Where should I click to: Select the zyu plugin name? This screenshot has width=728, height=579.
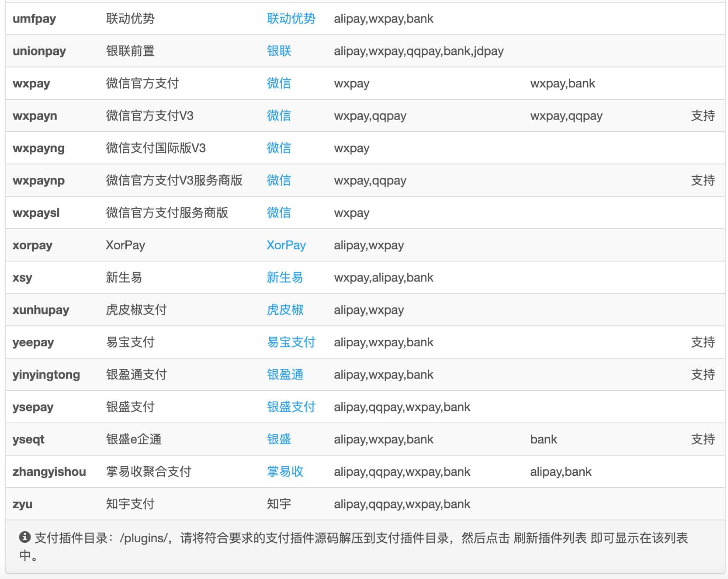click(22, 504)
